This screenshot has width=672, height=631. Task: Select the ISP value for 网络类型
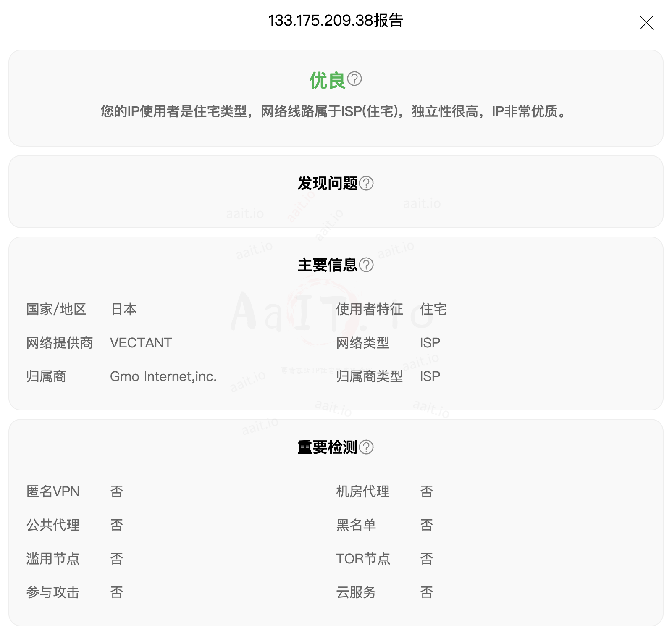(430, 343)
